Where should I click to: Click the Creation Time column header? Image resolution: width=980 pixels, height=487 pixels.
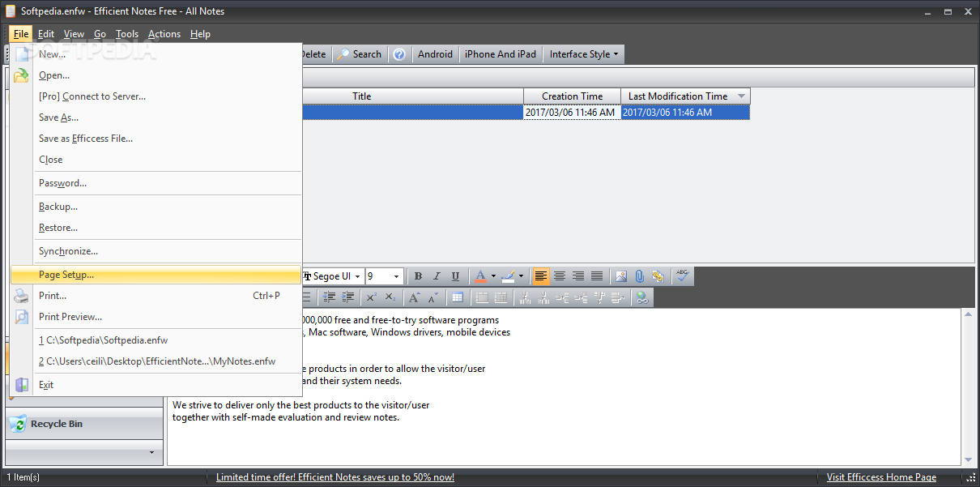[x=572, y=96]
